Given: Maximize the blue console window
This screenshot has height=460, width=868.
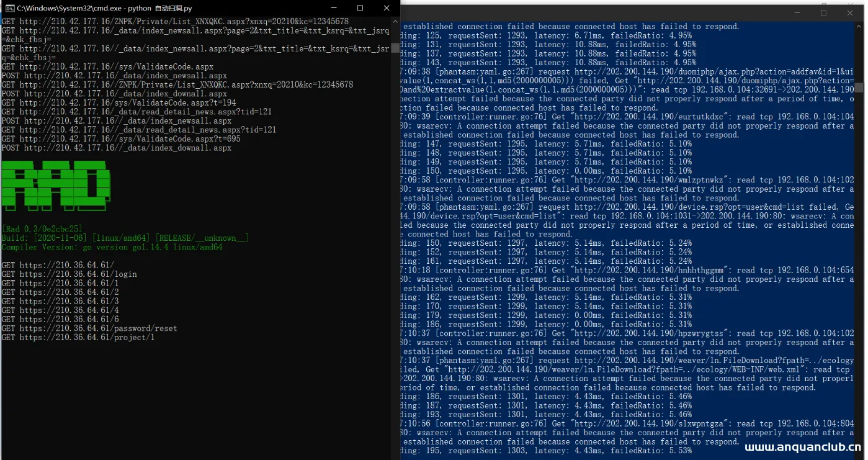Looking at the screenshot, I should [x=823, y=12].
